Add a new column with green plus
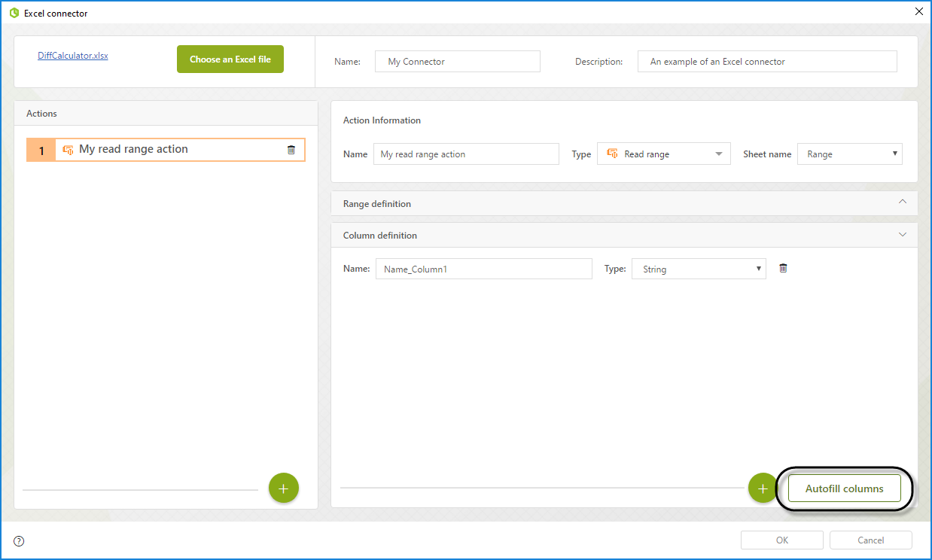The image size is (932, 560). coord(762,488)
